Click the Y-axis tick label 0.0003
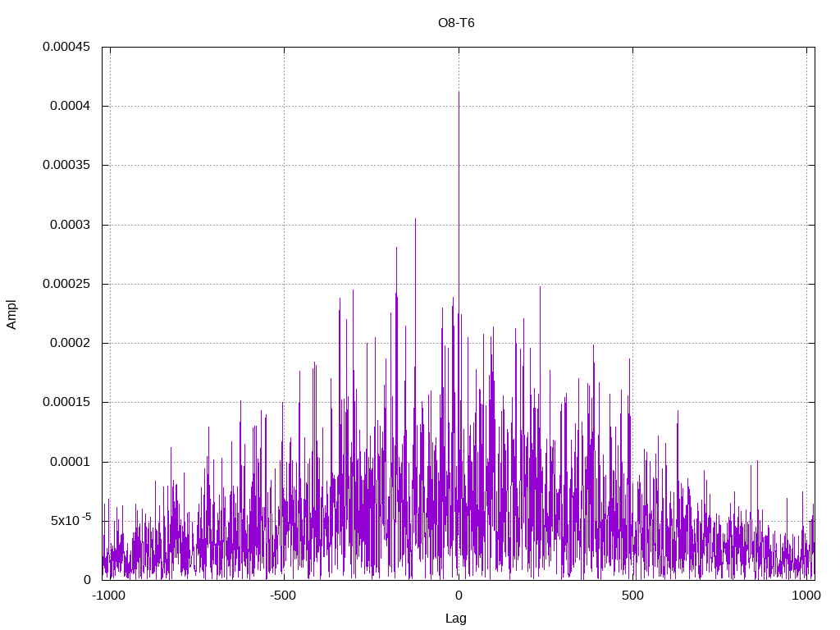The height and width of the screenshot is (630, 840). pyautogui.click(x=71, y=225)
